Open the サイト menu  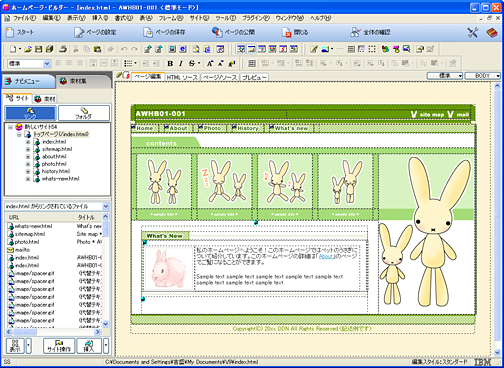[x=200, y=18]
